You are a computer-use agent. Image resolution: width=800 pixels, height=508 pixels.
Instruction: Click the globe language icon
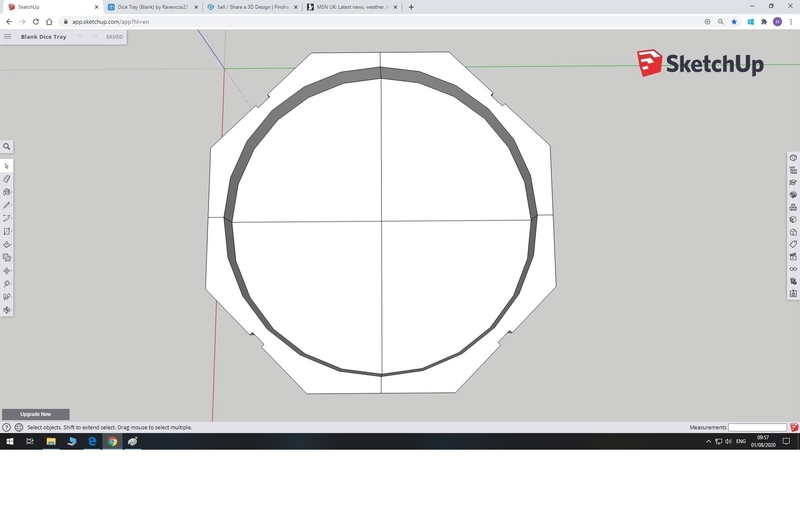pos(19,427)
